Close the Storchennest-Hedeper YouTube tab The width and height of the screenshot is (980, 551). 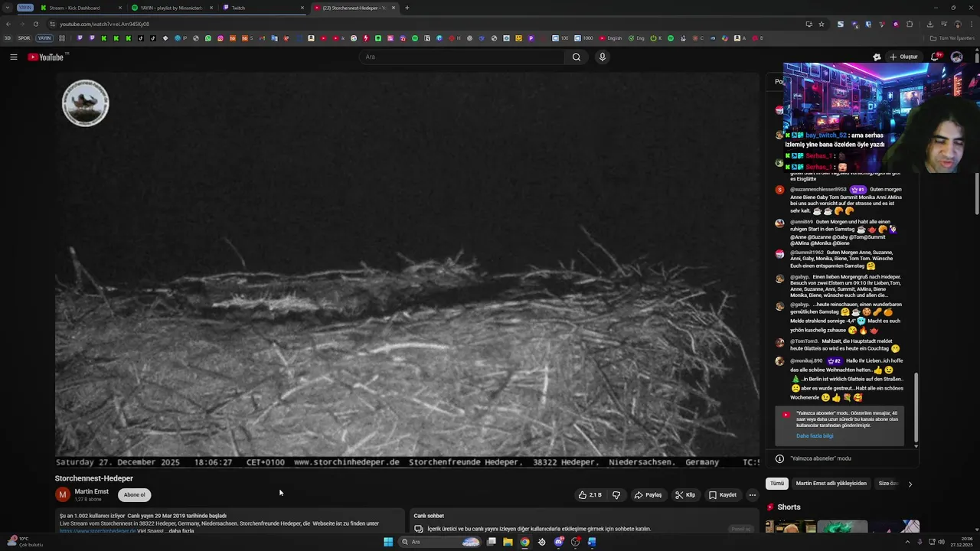tap(394, 8)
